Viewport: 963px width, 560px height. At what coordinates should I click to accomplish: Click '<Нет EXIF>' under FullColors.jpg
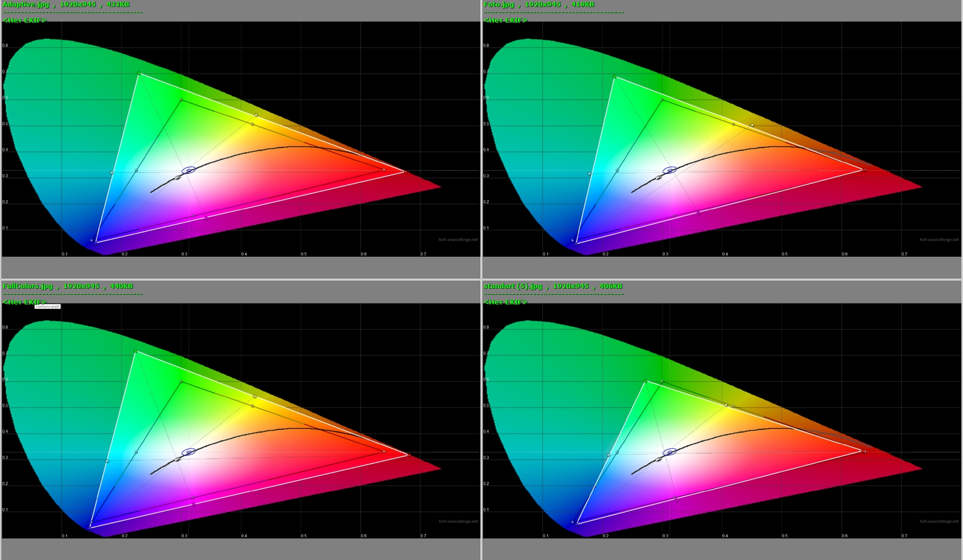click(25, 302)
